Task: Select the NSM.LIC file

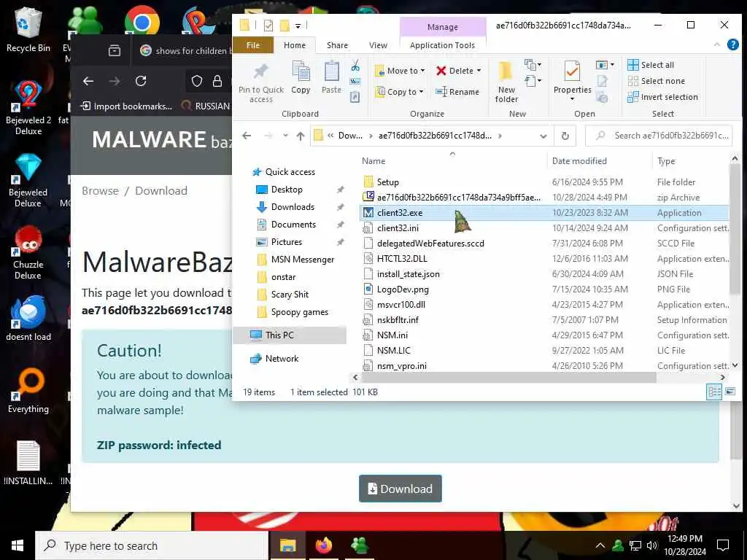Action: coord(393,351)
